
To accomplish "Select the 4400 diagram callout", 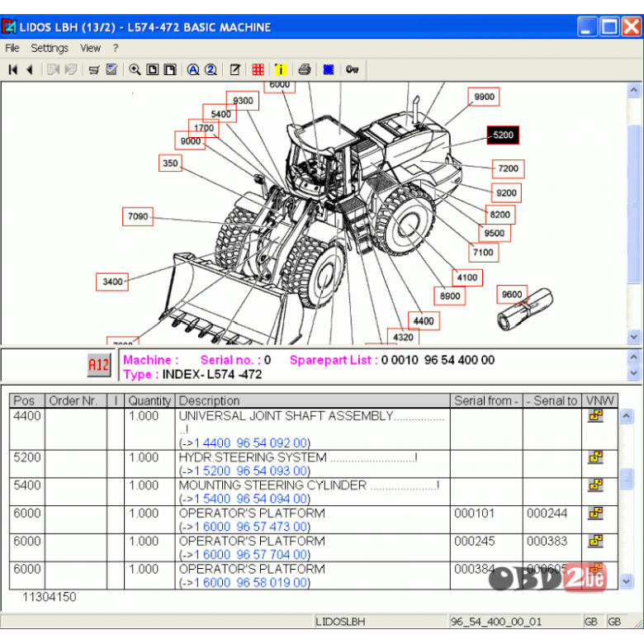I will 424,321.
